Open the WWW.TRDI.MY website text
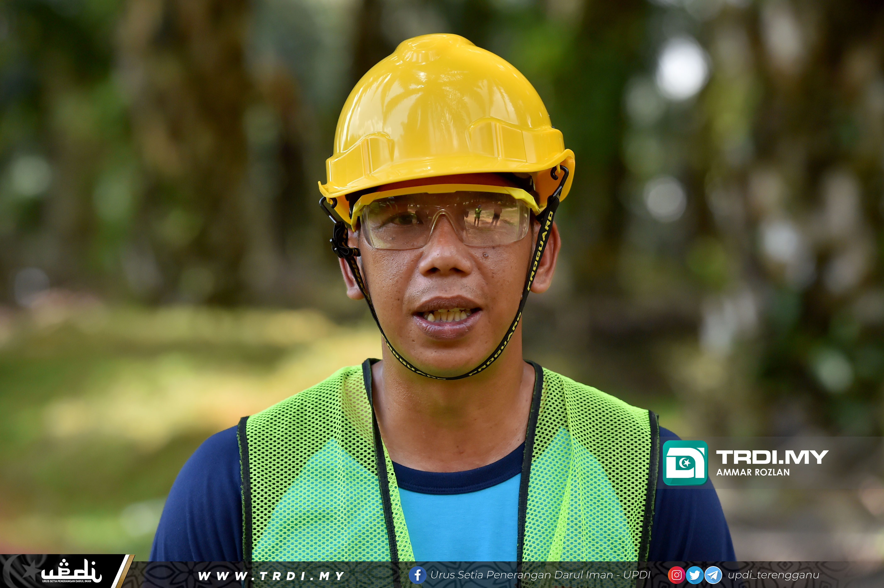884x588 pixels. point(271,576)
